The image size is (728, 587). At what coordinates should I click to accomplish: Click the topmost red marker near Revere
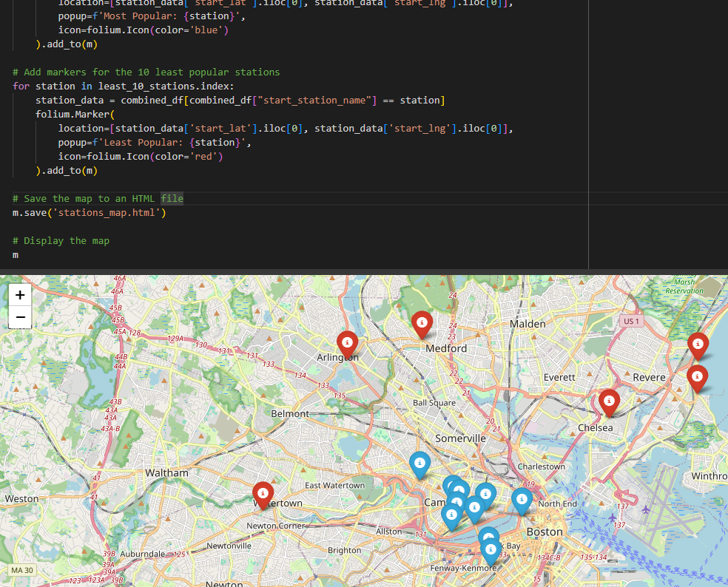698,345
